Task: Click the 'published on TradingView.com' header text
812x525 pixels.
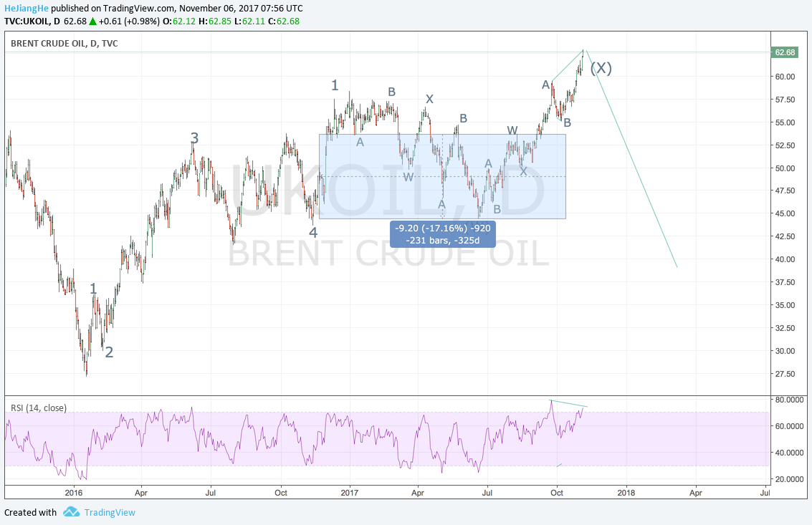Action: click(x=113, y=9)
